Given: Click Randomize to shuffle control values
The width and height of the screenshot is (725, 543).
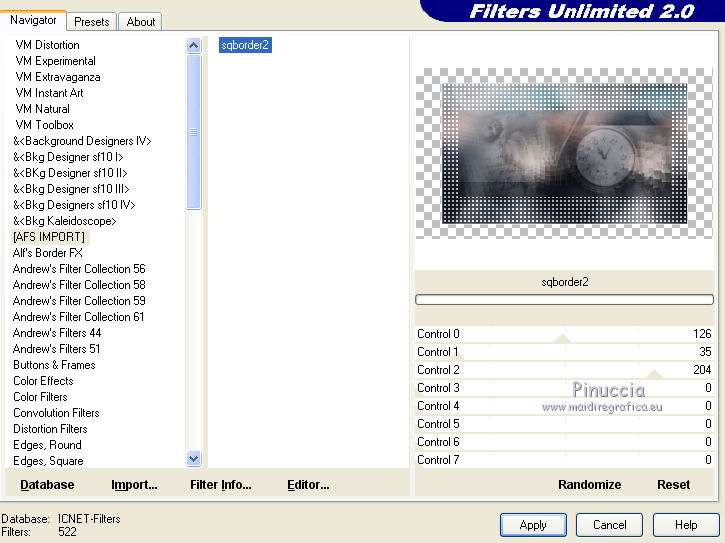Looking at the screenshot, I should (x=590, y=485).
